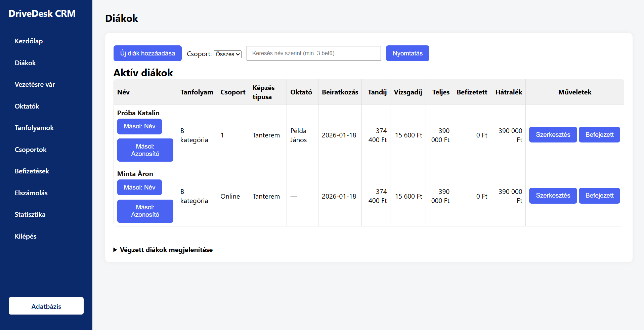Screen dimensions: 644x330
Task: Open the Csoport dropdown showing Összes
Action: pos(227,54)
